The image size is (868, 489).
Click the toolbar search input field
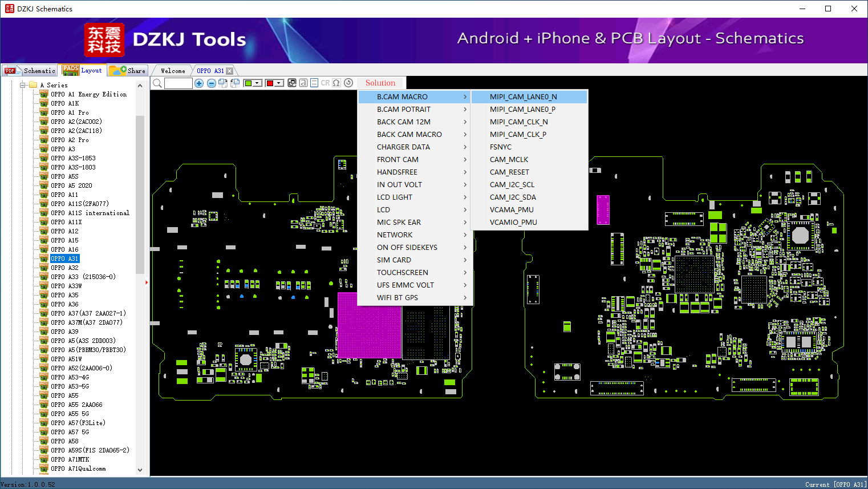179,83
